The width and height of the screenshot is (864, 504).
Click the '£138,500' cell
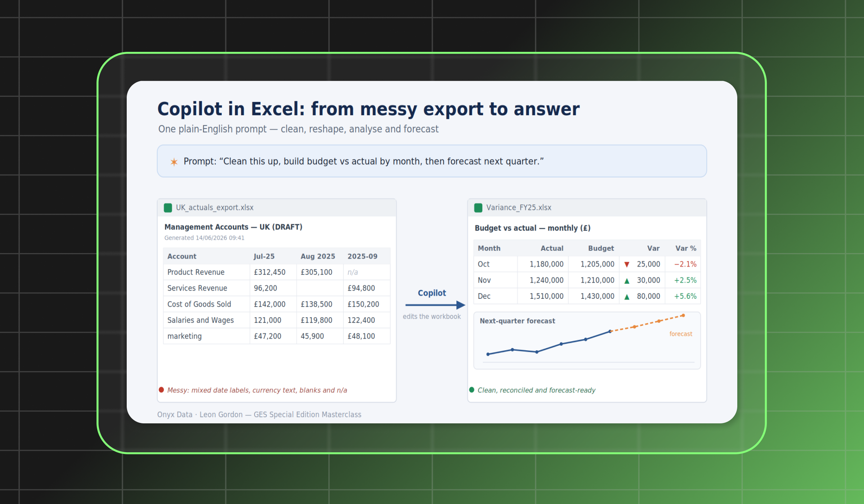pos(320,304)
